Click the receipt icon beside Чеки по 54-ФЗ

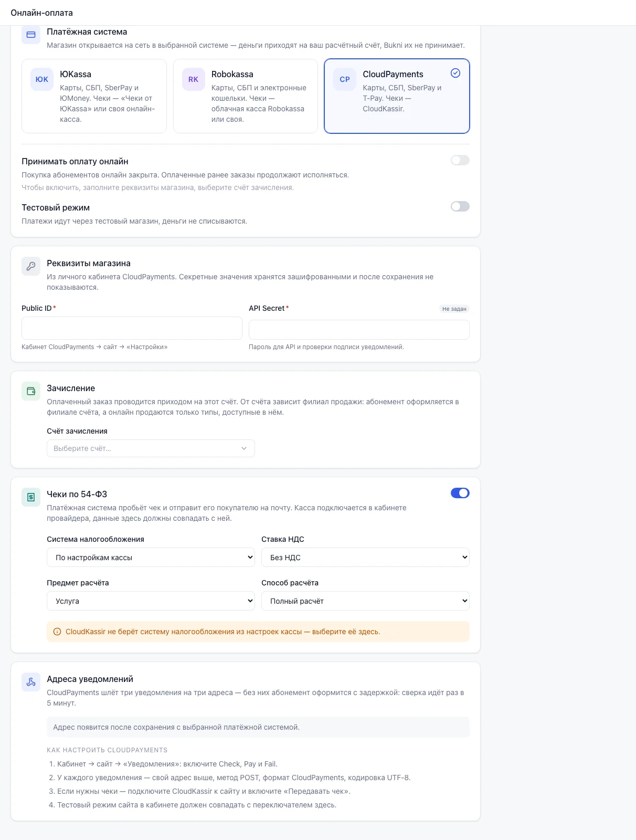click(x=31, y=497)
